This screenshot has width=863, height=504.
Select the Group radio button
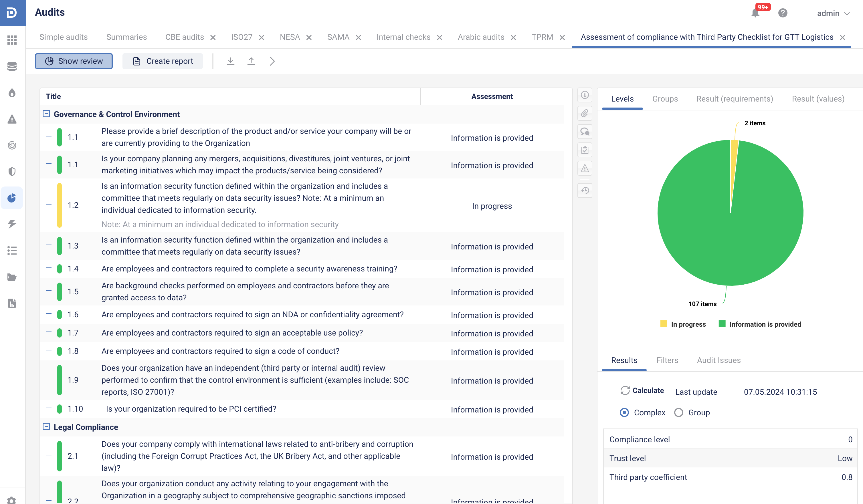(x=678, y=412)
